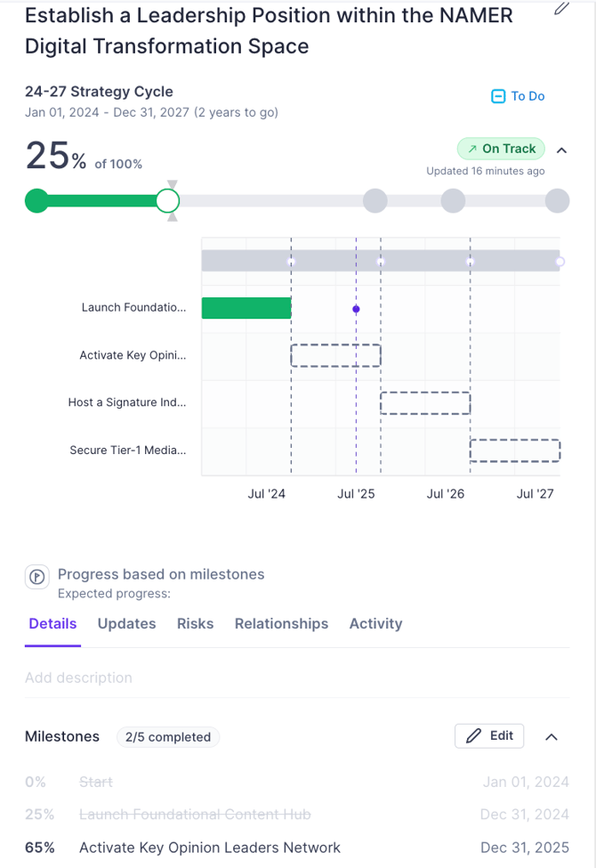The width and height of the screenshot is (596, 868).
Task: Select the Activate Key Opinion gantt bar
Action: pos(335,355)
